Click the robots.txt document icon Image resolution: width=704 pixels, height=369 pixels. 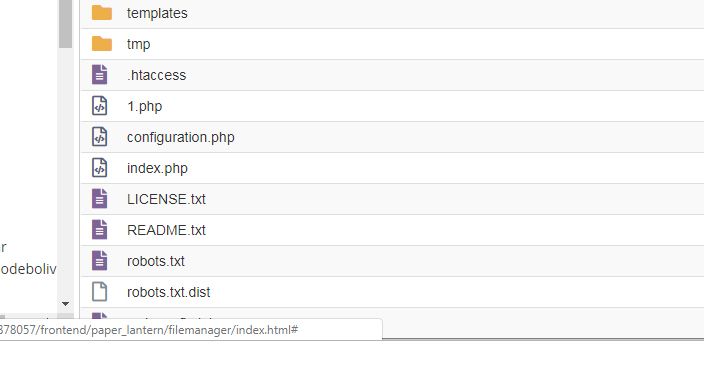coord(100,261)
